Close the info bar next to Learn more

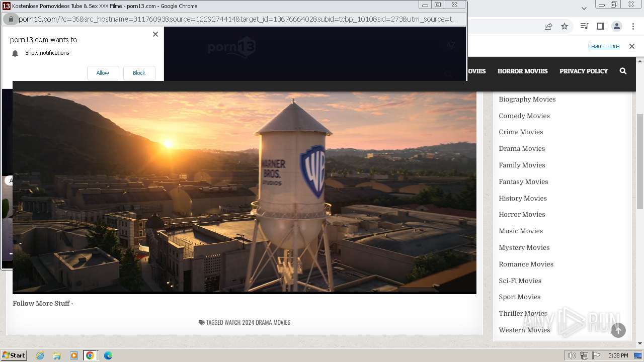click(632, 46)
